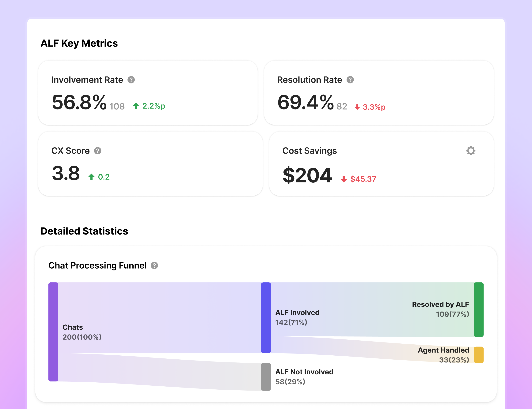Click CX Score help question icon
The height and width of the screenshot is (409, 532).
[98, 151]
